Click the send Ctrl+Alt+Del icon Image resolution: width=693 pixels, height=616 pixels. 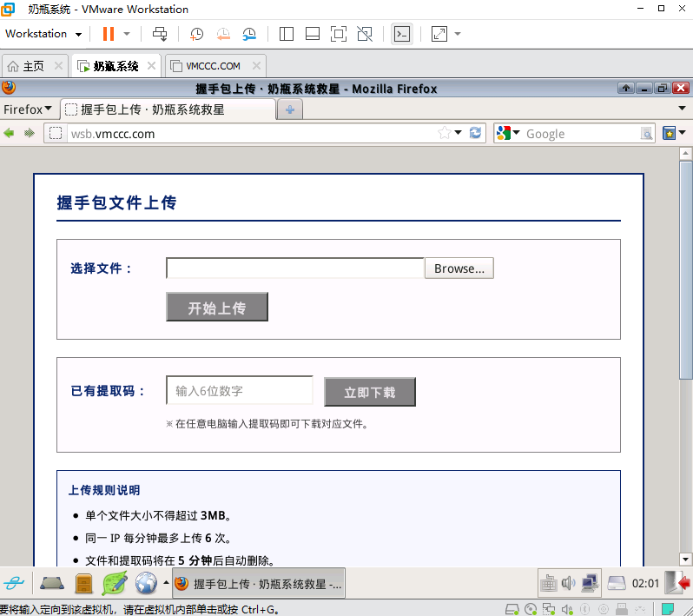[x=160, y=34]
